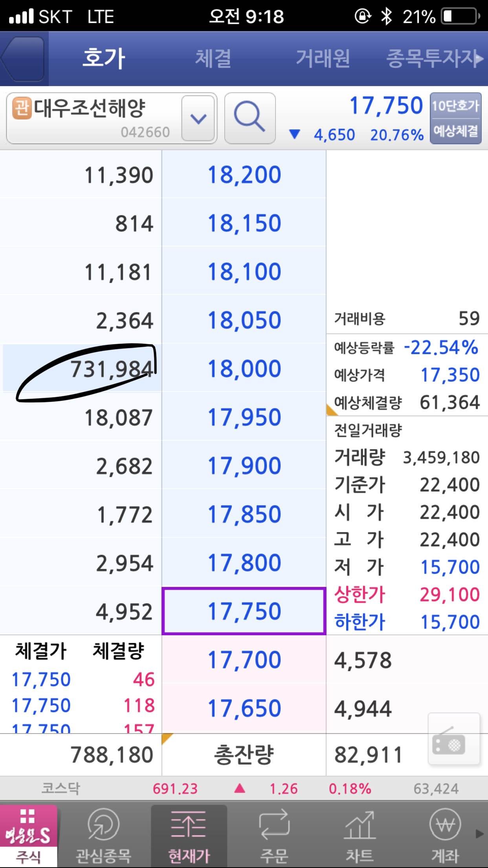Select ask price 17,900
The image size is (488, 868).
(244, 465)
